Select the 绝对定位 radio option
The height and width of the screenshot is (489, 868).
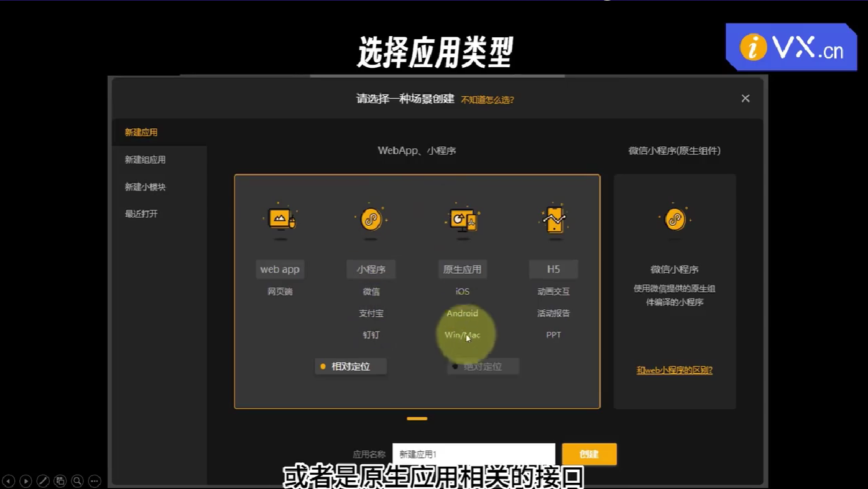(483, 366)
